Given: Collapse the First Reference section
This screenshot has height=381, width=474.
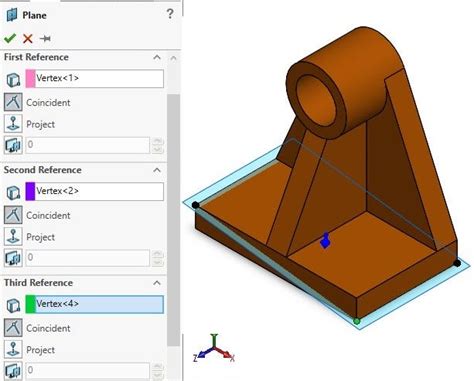Looking at the screenshot, I should pyautogui.click(x=157, y=57).
